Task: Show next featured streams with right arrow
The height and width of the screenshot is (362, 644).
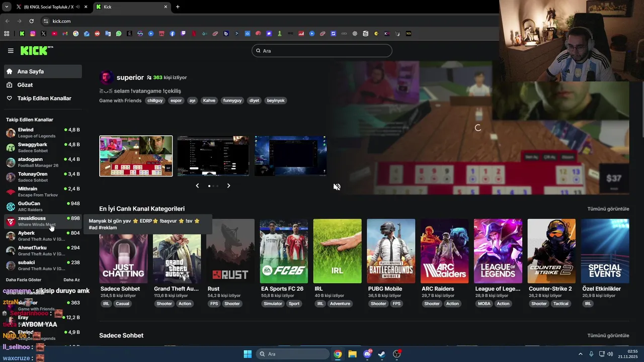Action: [x=228, y=186]
